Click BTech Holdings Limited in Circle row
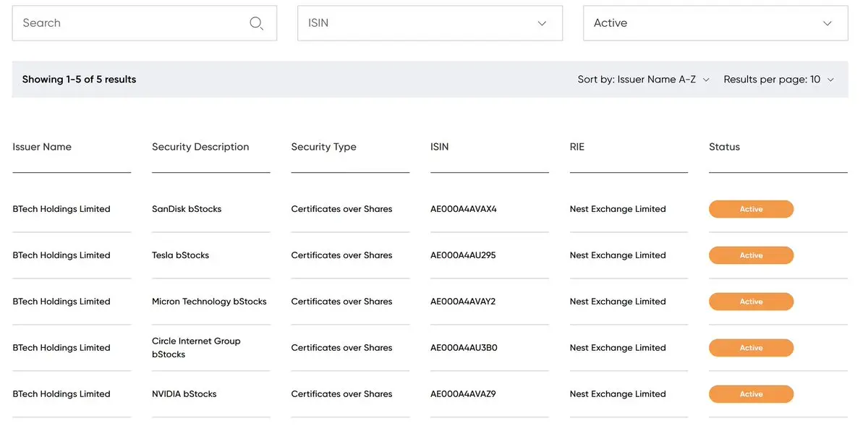868x439 pixels. (x=61, y=348)
